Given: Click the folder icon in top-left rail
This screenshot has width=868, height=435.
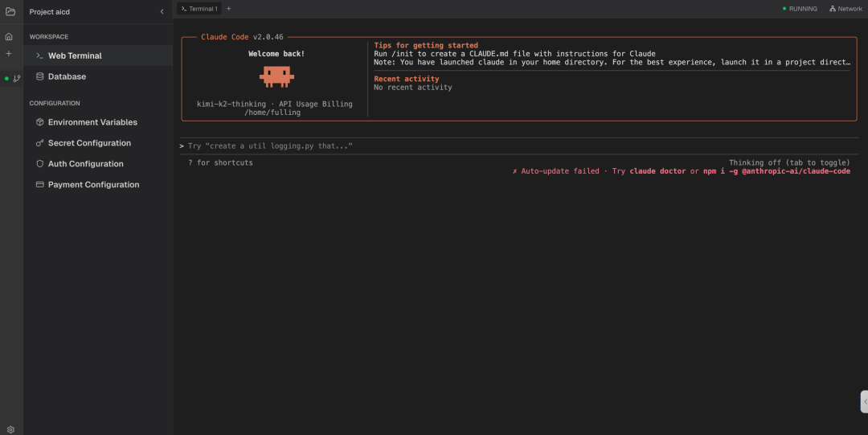Looking at the screenshot, I should tap(10, 11).
